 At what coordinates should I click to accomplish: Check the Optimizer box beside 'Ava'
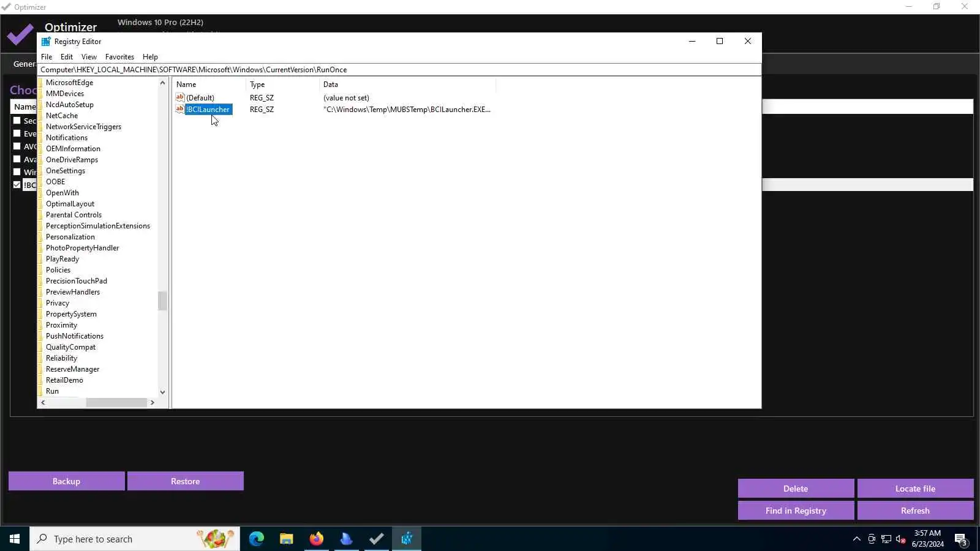(17, 159)
